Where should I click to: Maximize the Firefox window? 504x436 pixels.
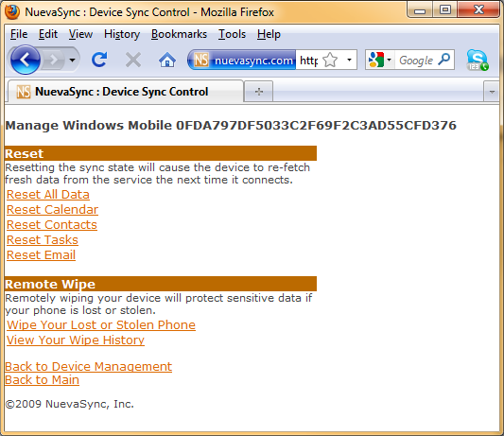tap(444, 10)
